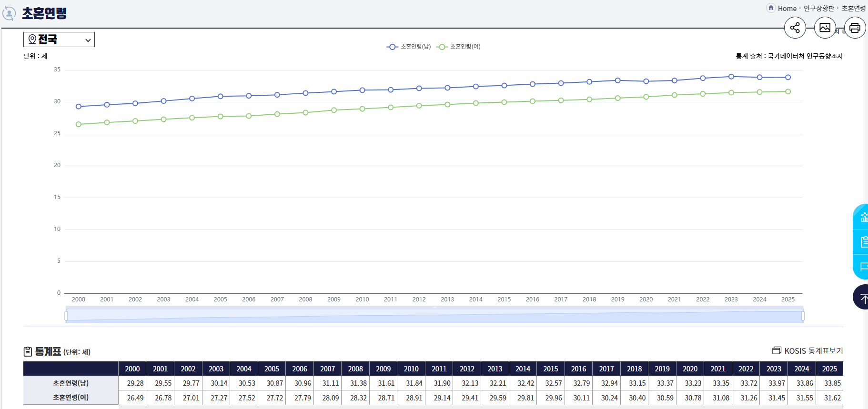Click the dropdown chevron next to 전국
The height and width of the screenshot is (409, 868).
[x=88, y=40]
